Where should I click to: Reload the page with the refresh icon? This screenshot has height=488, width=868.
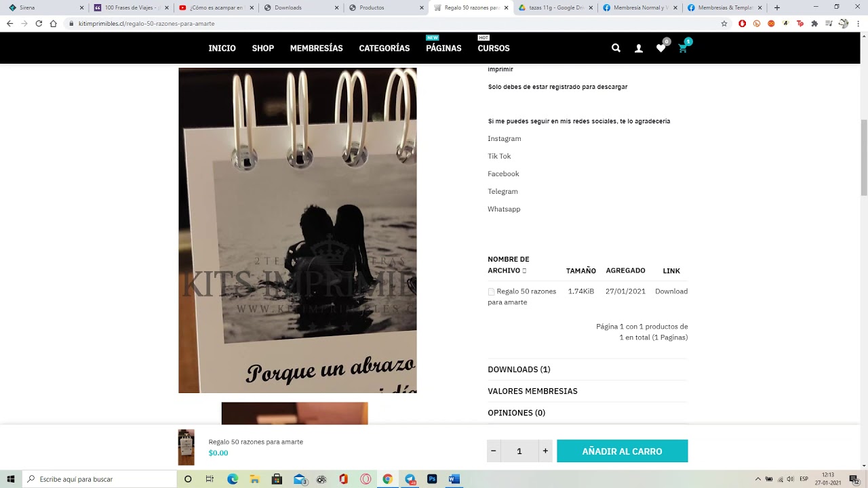pos(39,23)
